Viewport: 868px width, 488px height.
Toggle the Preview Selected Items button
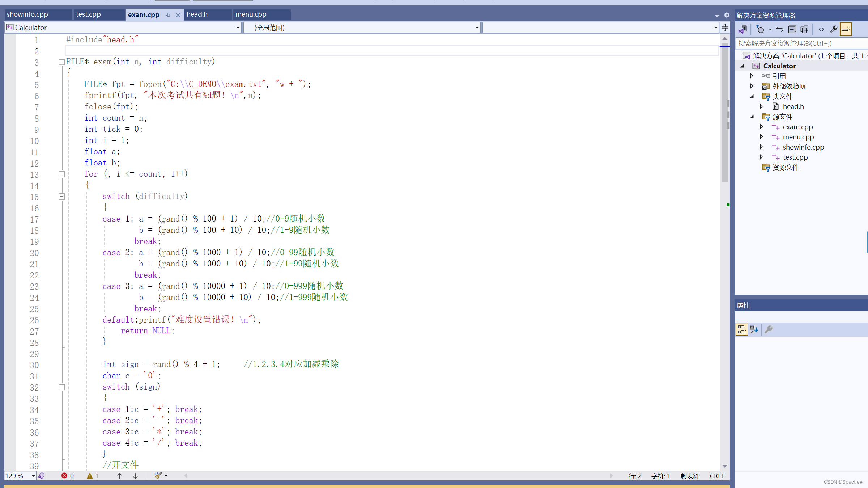[846, 29]
